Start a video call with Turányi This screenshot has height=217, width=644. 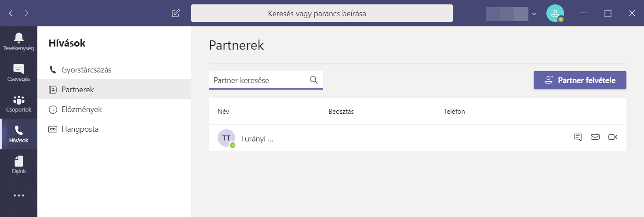[x=613, y=137]
